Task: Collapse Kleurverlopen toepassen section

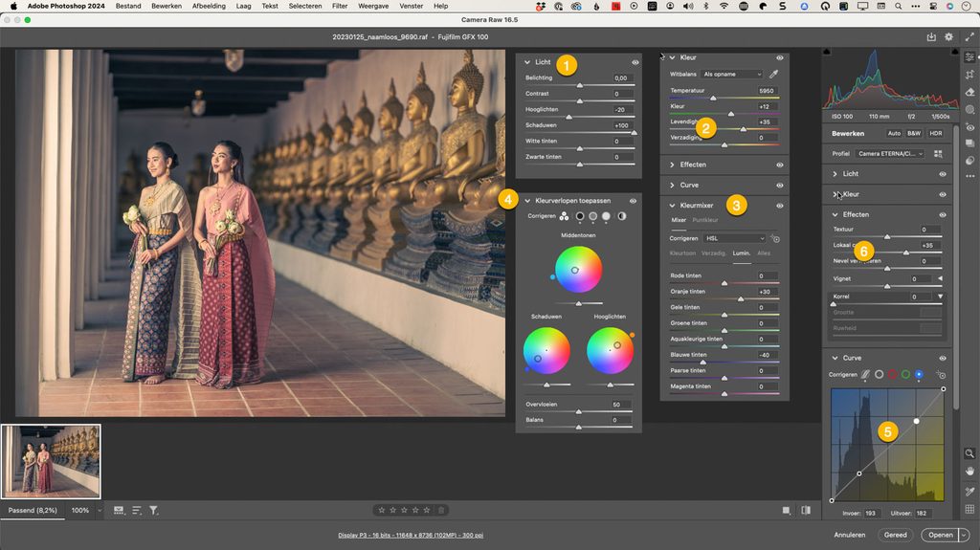Action: pyautogui.click(x=527, y=201)
